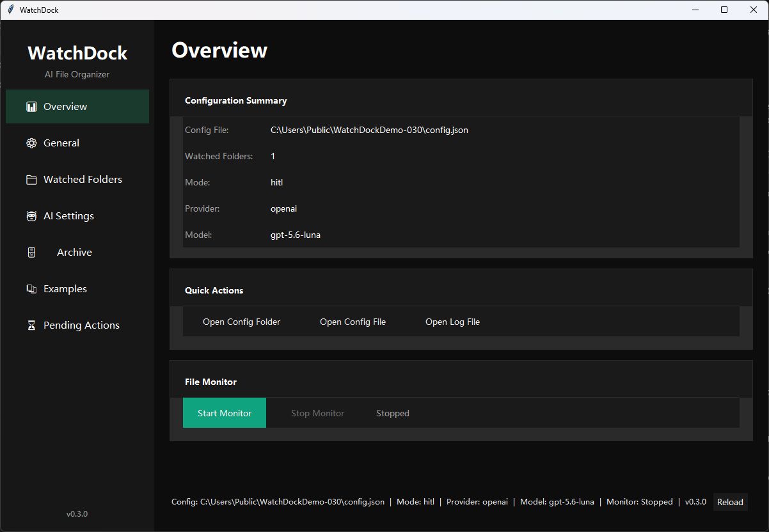This screenshot has width=769, height=532.
Task: Click the Examples documents icon in sidebar
Action: [x=31, y=289]
